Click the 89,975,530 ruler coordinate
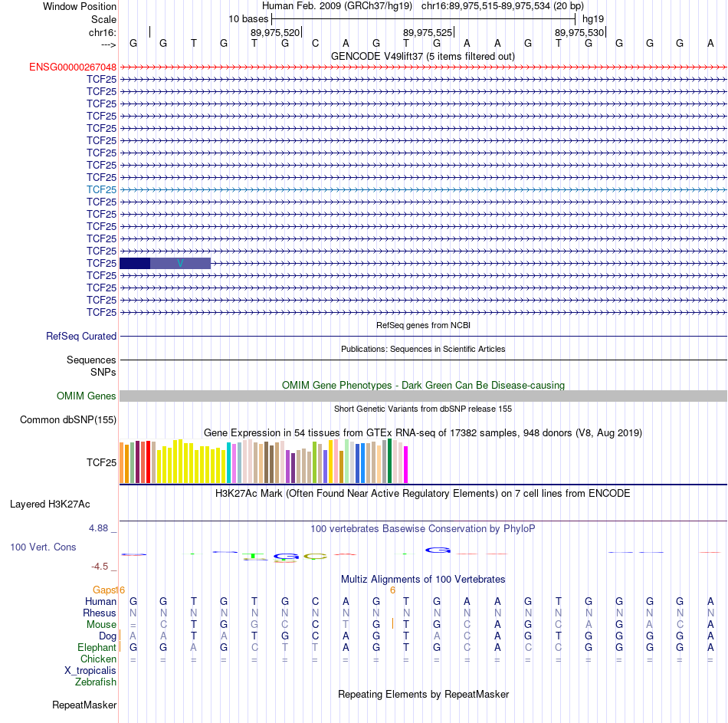 click(x=579, y=32)
